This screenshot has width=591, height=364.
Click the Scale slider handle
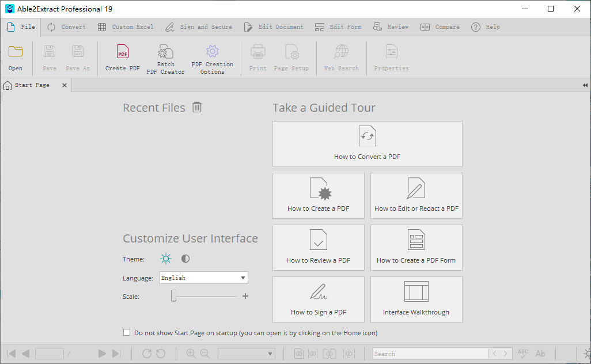pos(173,296)
